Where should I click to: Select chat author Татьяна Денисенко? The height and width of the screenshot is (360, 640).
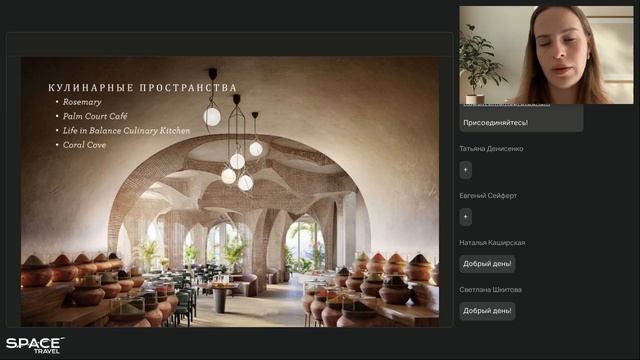pos(491,149)
